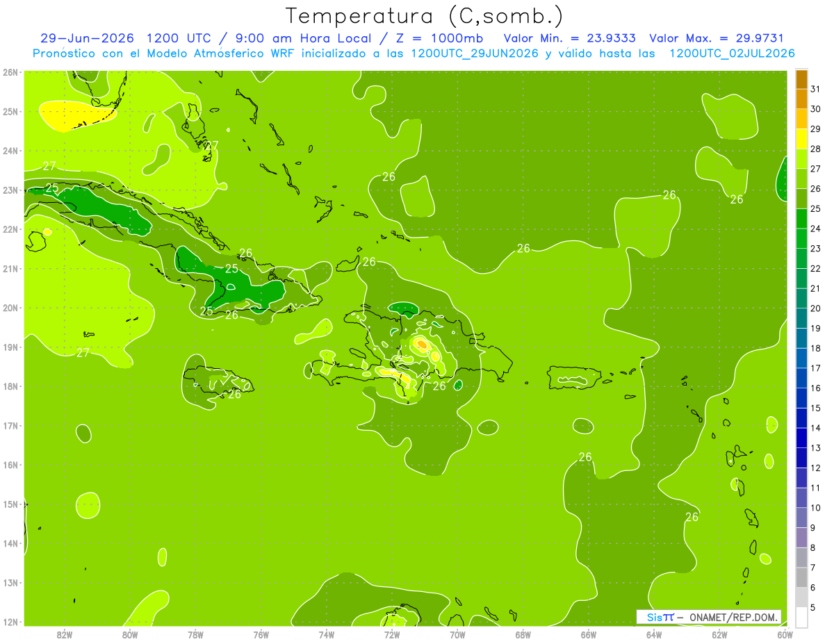The width and height of the screenshot is (834, 644).
Task: Click the 62W longitude axis label
Action: click(x=719, y=634)
